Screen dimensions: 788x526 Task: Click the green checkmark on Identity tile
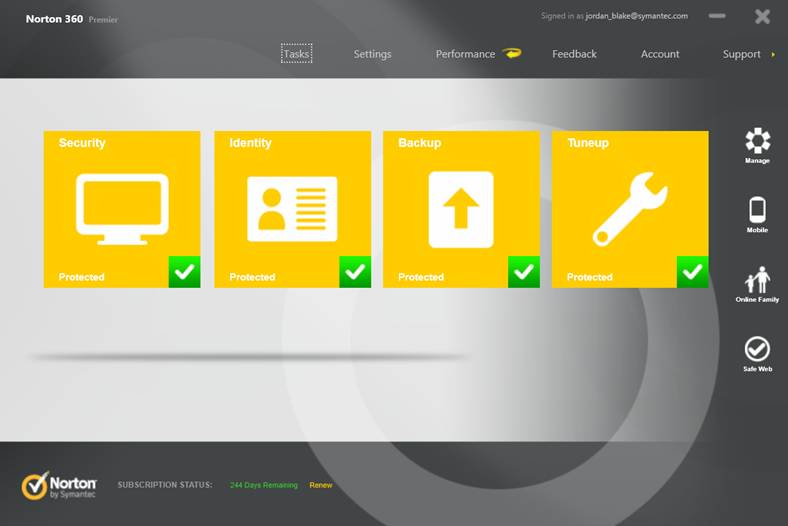(x=355, y=272)
